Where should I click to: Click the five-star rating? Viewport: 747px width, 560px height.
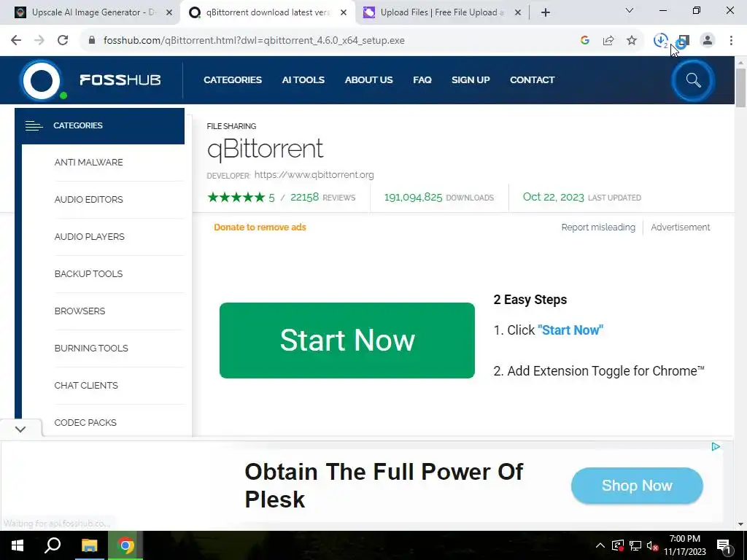point(236,197)
